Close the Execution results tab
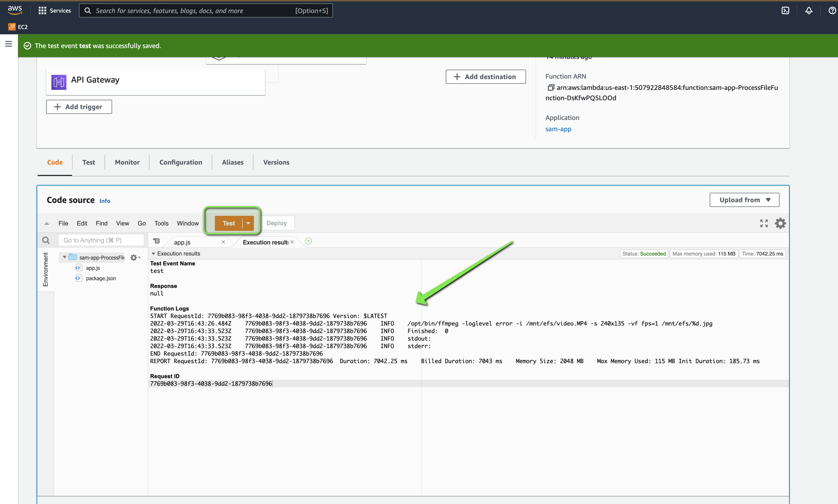 click(292, 242)
